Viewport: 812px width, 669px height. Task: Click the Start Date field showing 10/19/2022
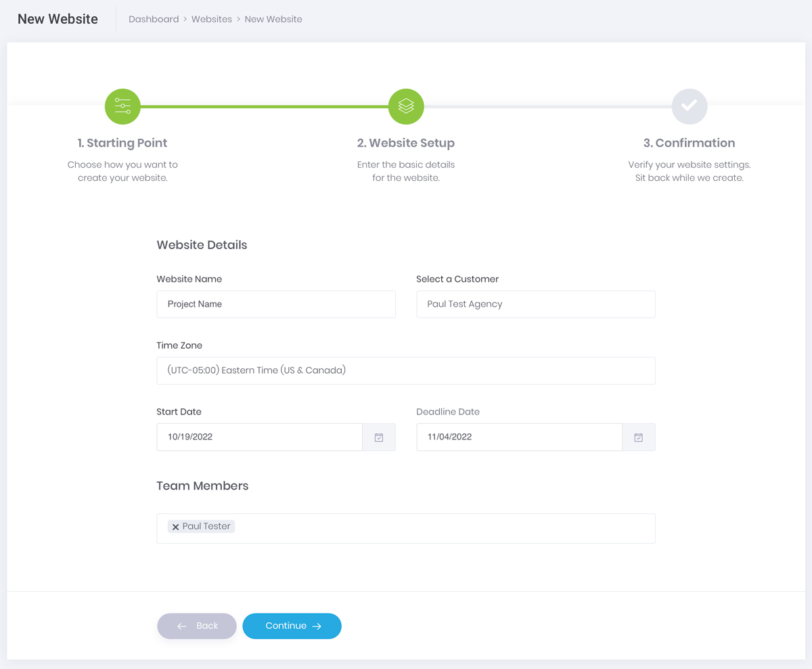(x=259, y=437)
